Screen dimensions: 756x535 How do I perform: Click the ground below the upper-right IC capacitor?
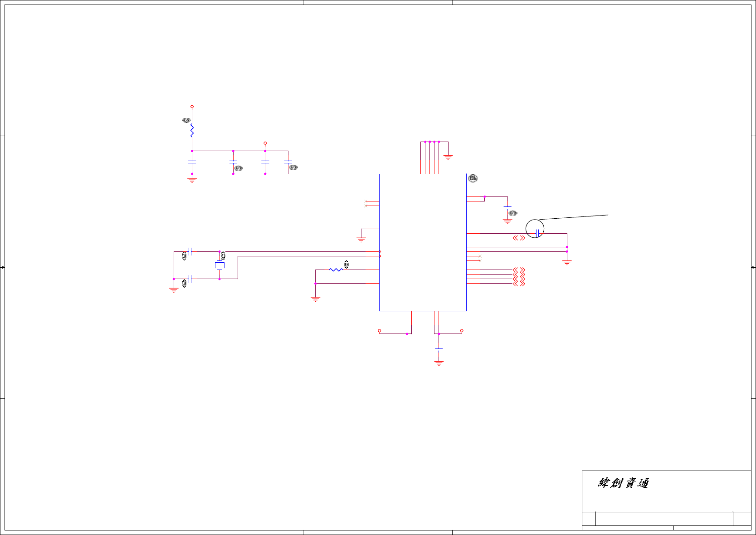[x=507, y=221]
